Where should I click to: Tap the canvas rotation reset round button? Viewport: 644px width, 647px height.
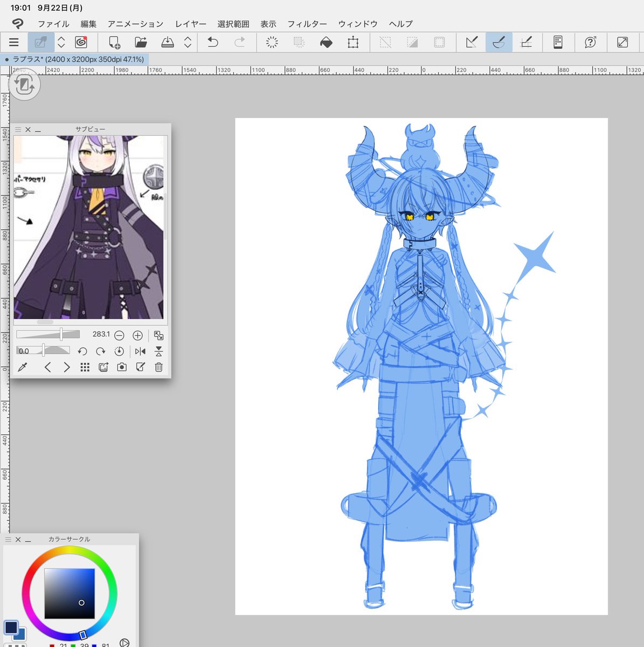point(25,85)
